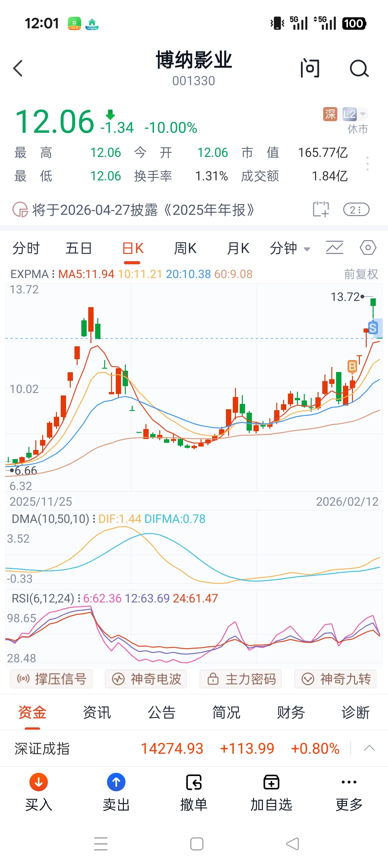Open the search magnifier icon
This screenshot has height=868, width=388.
point(359,68)
